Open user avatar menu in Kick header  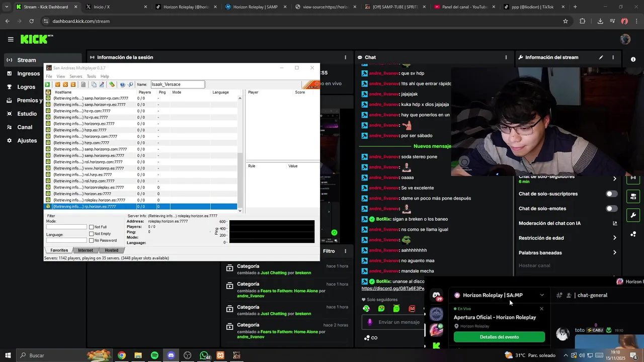click(x=625, y=39)
